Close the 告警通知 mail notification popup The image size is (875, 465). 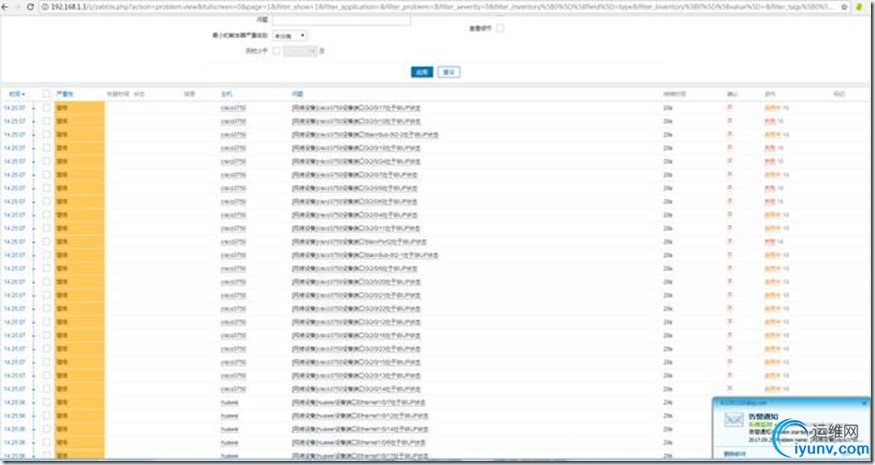[x=864, y=402]
